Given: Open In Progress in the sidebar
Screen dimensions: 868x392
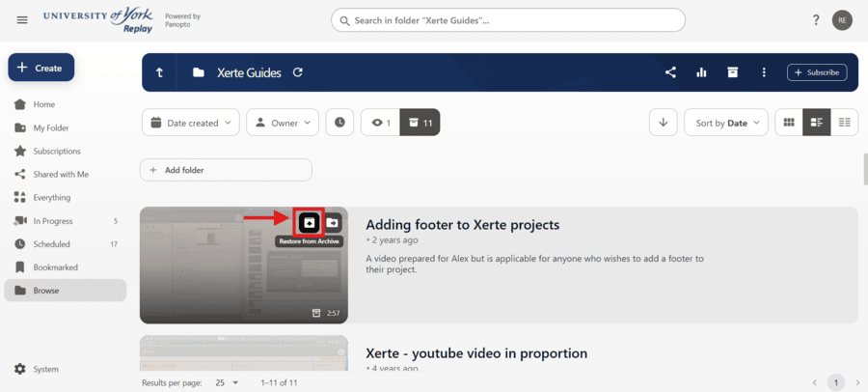Looking at the screenshot, I should click(66, 221).
